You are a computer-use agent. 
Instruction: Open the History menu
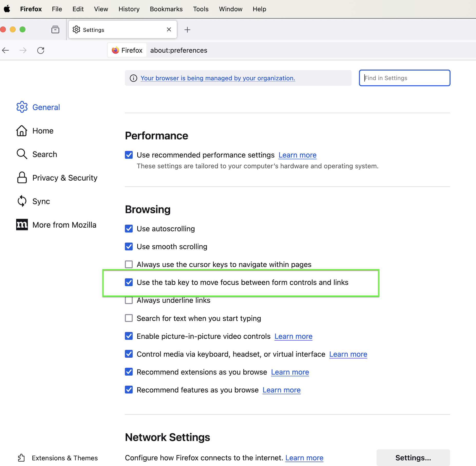pyautogui.click(x=129, y=9)
